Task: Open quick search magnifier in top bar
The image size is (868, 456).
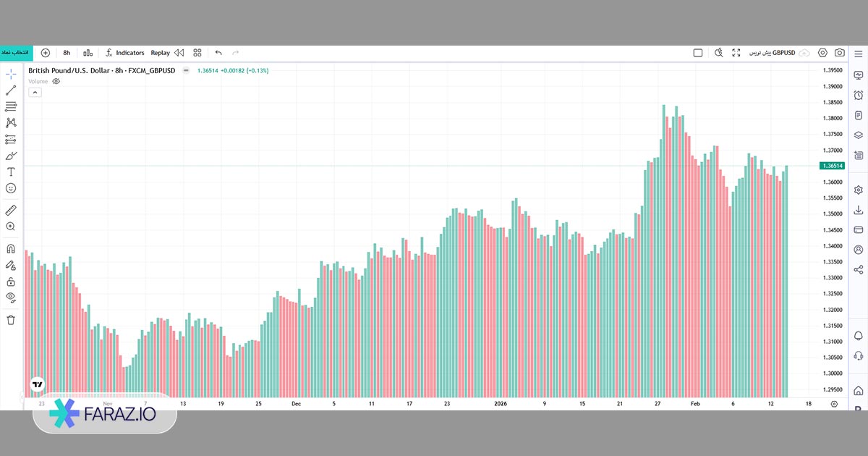Action: coord(718,53)
